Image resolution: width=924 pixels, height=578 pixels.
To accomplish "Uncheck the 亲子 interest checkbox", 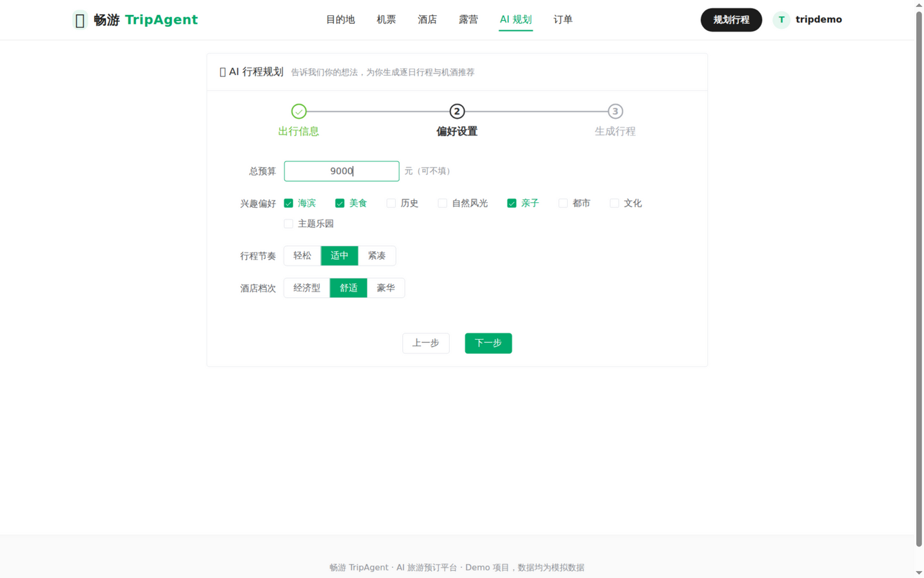I will click(x=512, y=203).
